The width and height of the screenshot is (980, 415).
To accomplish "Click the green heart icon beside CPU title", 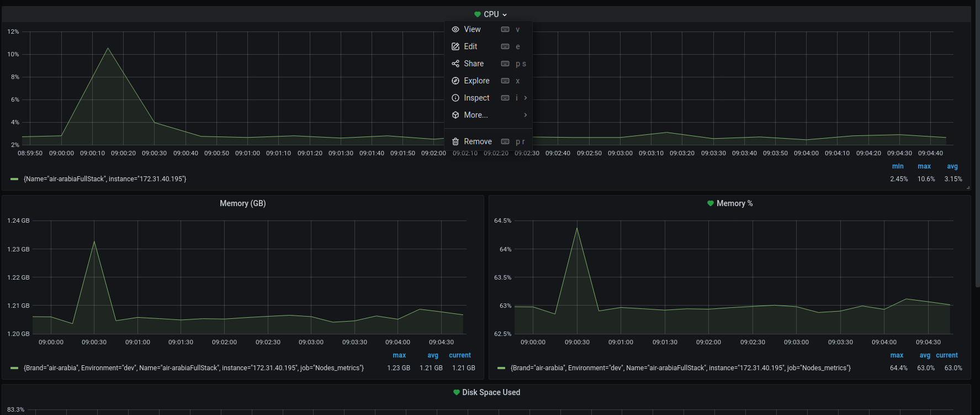I will point(478,14).
